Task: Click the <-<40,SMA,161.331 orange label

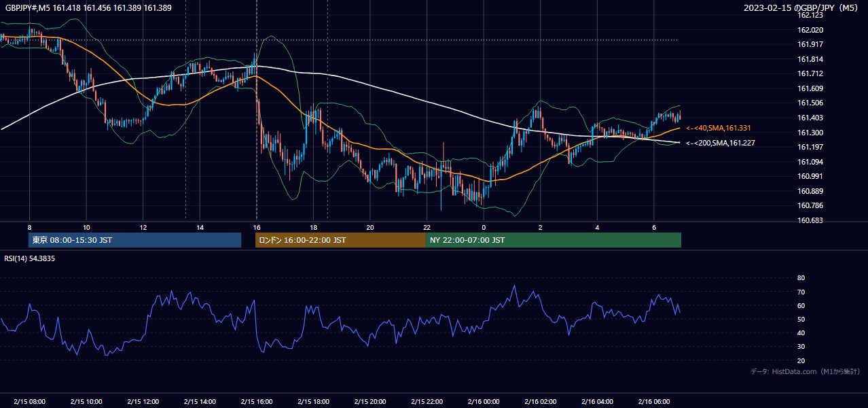Action: (719, 128)
